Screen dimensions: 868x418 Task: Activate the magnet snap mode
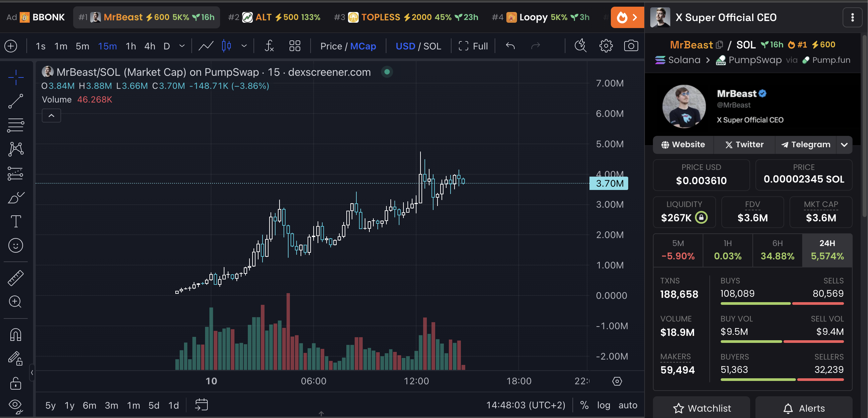pos(15,335)
